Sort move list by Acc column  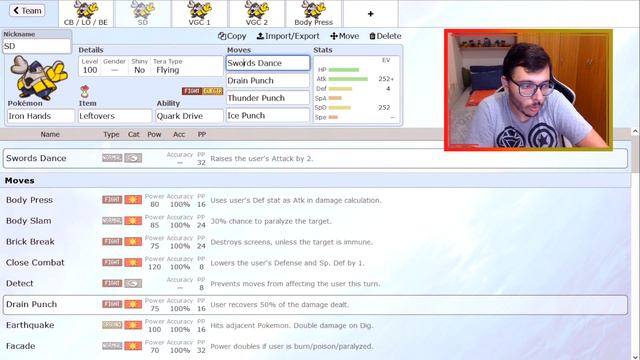tap(179, 134)
